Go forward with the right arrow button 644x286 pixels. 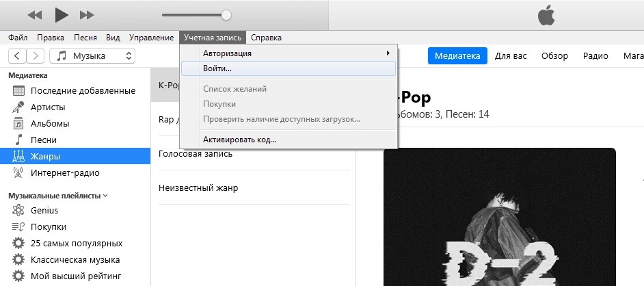tap(36, 55)
